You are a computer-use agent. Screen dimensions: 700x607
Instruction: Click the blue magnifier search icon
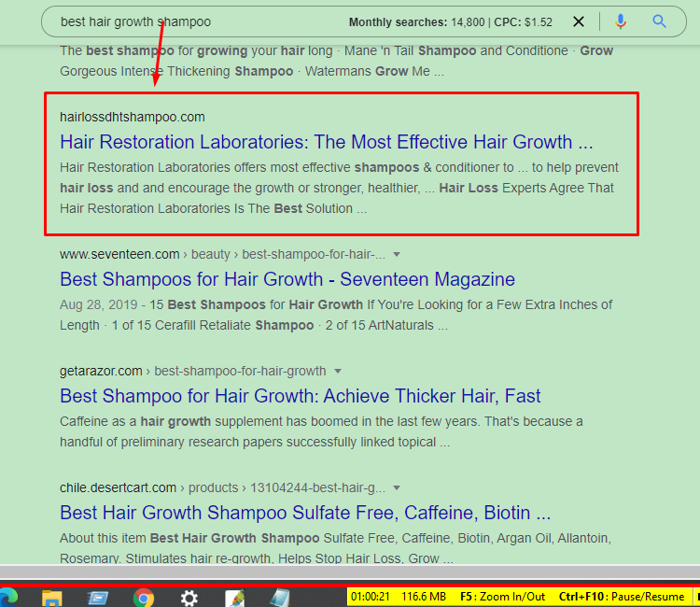[660, 21]
